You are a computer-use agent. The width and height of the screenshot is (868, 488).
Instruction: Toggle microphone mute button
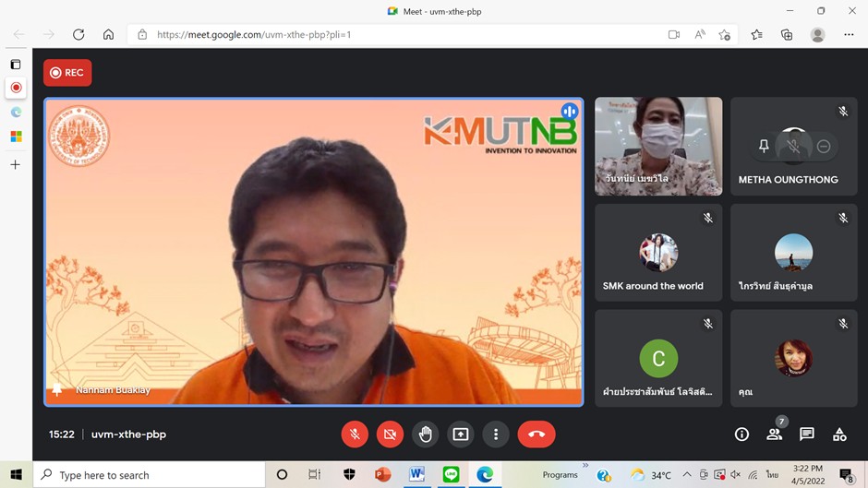pyautogui.click(x=355, y=434)
